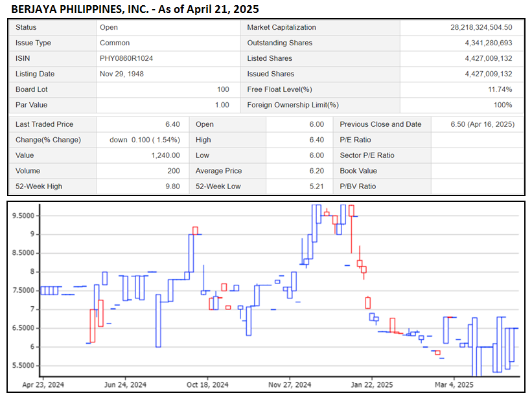This screenshot has width=532, height=400.
Task: Select the ISIN label
Action: pos(23,58)
